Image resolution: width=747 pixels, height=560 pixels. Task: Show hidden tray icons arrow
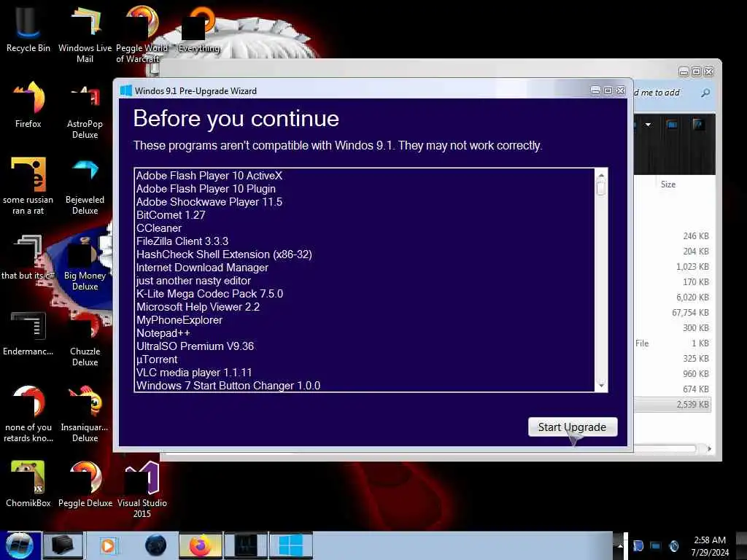click(x=620, y=545)
